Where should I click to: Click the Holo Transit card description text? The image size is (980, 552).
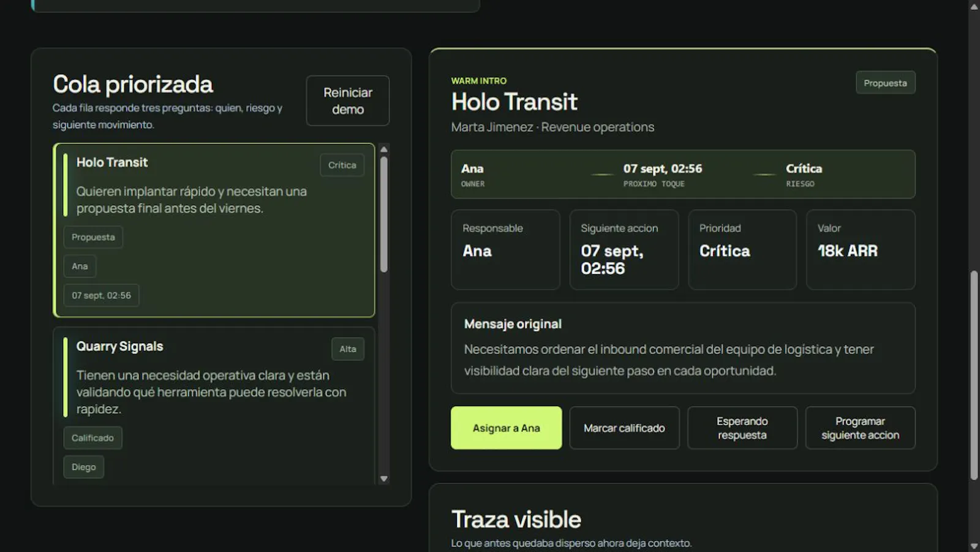pos(192,200)
